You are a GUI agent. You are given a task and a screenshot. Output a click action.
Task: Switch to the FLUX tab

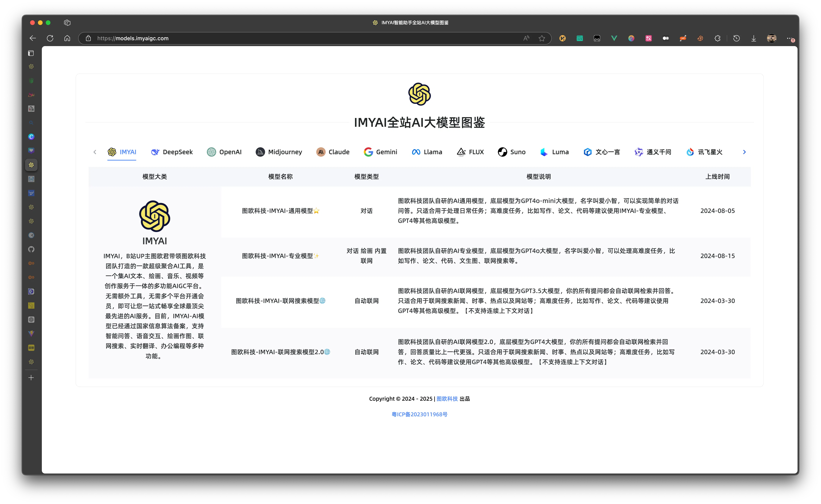pos(470,152)
